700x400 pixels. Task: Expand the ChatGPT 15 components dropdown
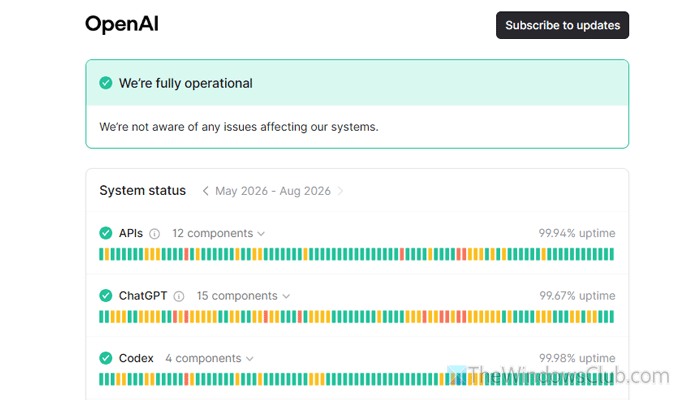(243, 296)
